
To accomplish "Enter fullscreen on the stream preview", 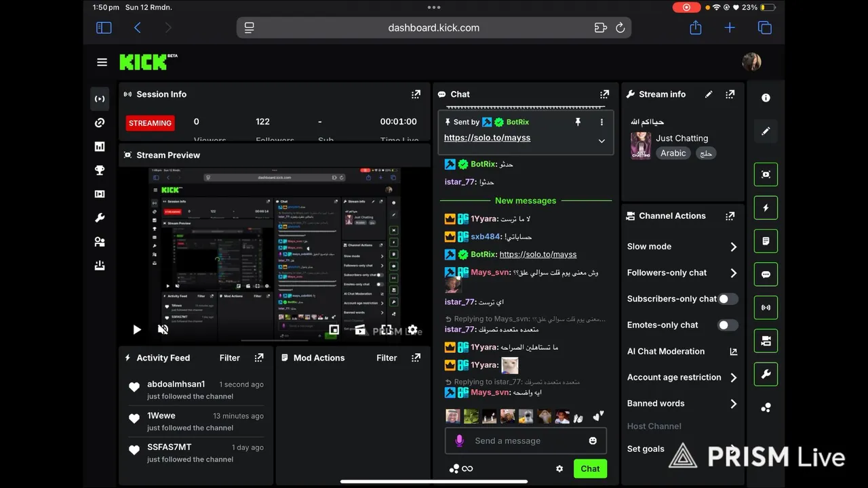I will pos(386,330).
